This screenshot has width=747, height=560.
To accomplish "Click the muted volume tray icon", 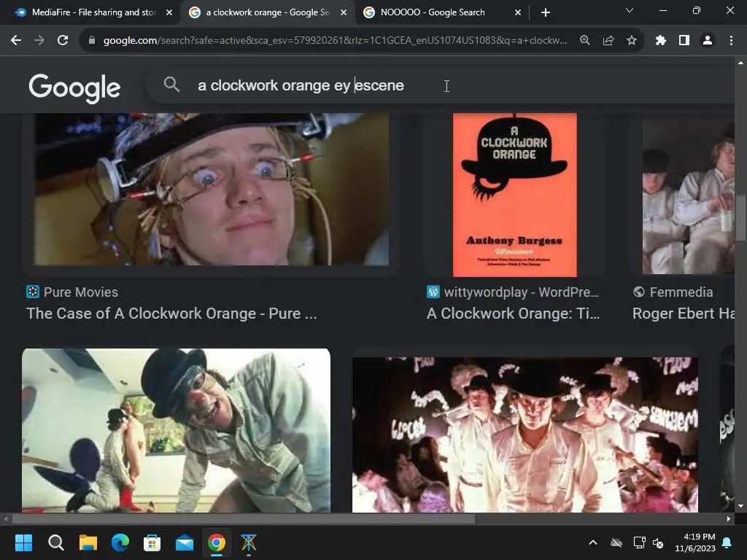I will click(659, 542).
